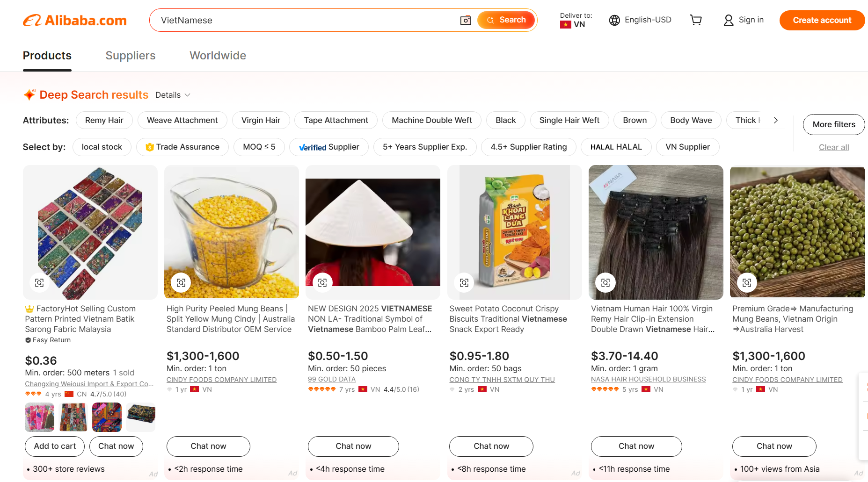Expand the Deep Search Details dropdown
The image size is (868, 482).
(x=173, y=95)
